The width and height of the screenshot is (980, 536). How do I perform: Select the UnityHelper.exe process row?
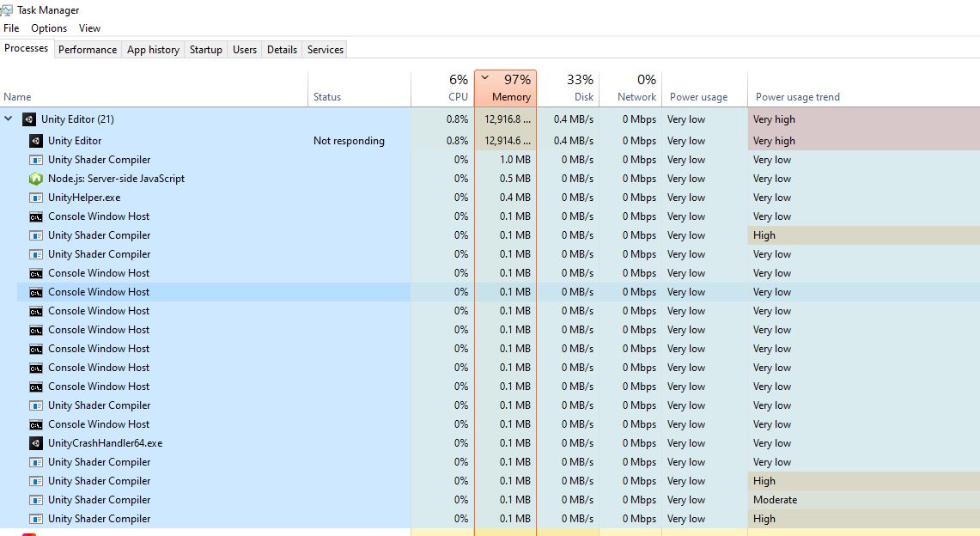coord(490,198)
